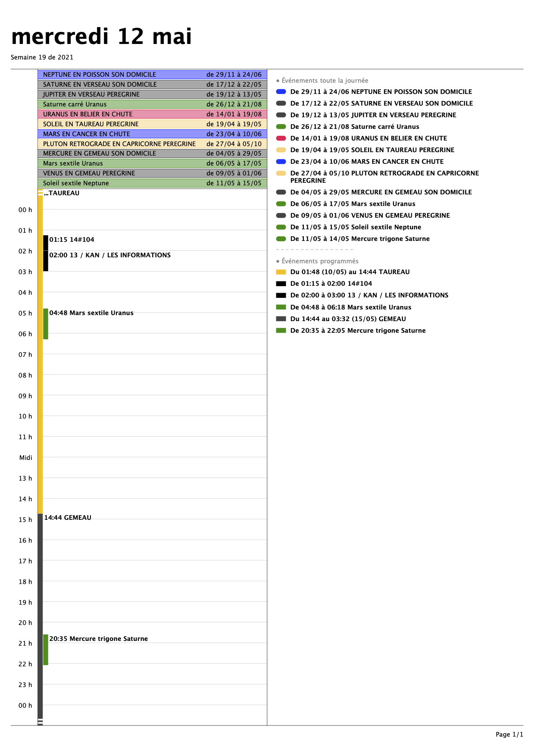Click the Soleil sextile Neptune all-day bar
The image size is (534, 756).
tap(152, 183)
